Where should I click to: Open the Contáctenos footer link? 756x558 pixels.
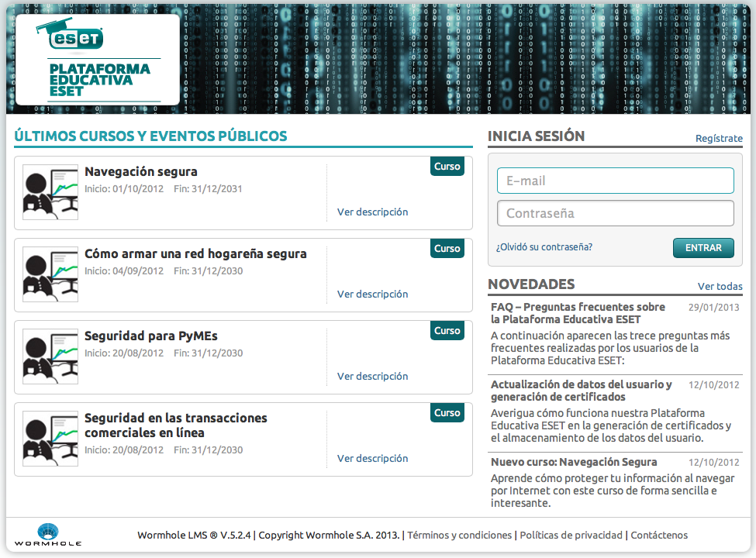point(659,536)
